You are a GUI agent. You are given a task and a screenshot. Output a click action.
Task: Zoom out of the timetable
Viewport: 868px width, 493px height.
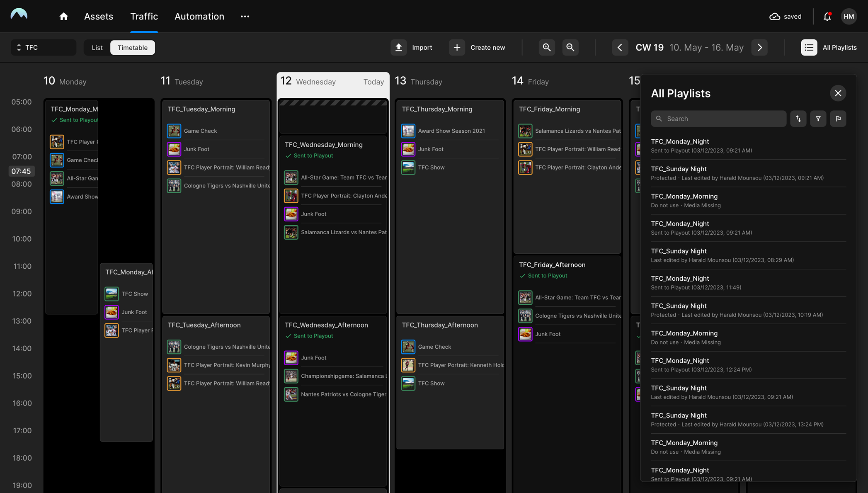[570, 47]
